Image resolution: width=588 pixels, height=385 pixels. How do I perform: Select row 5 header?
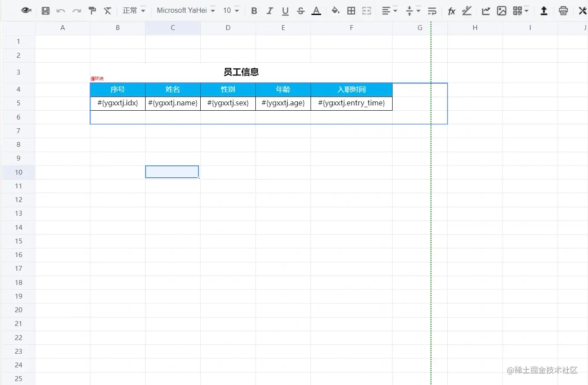point(19,103)
